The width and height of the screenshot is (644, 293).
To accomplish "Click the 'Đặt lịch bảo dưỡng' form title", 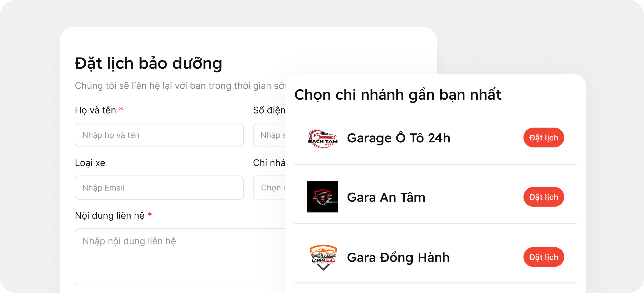I will click(149, 63).
